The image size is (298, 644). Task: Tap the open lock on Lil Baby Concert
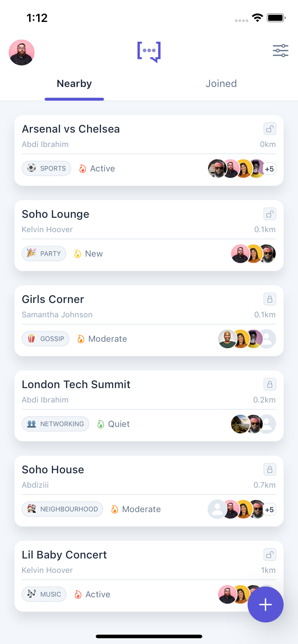click(270, 555)
